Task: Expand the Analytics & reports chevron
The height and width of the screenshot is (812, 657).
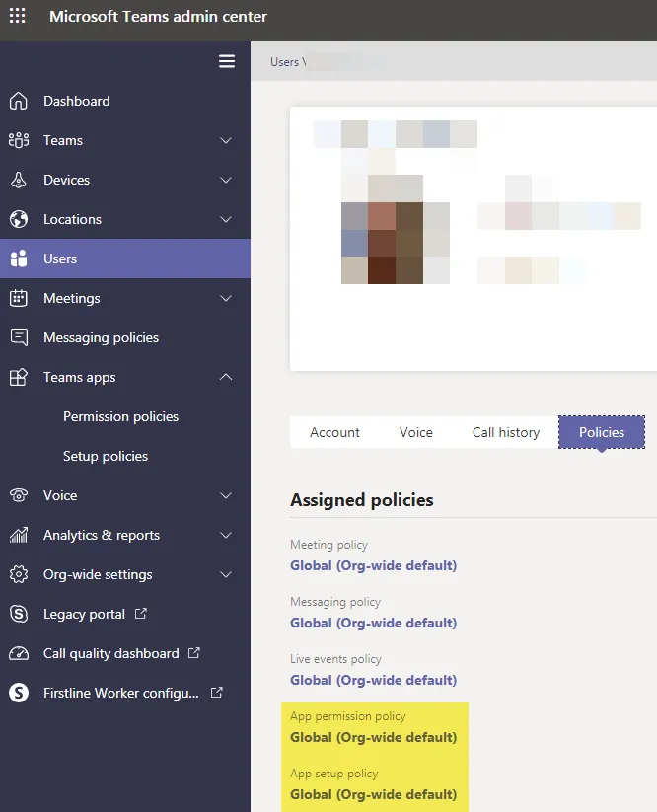Action: [226, 535]
